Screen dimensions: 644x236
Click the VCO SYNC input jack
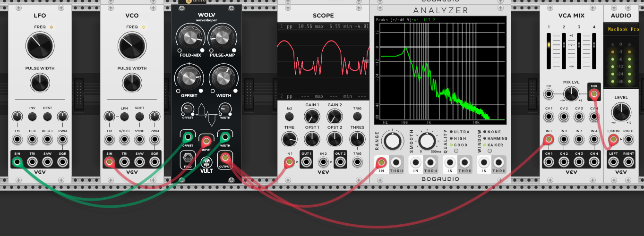click(139, 140)
